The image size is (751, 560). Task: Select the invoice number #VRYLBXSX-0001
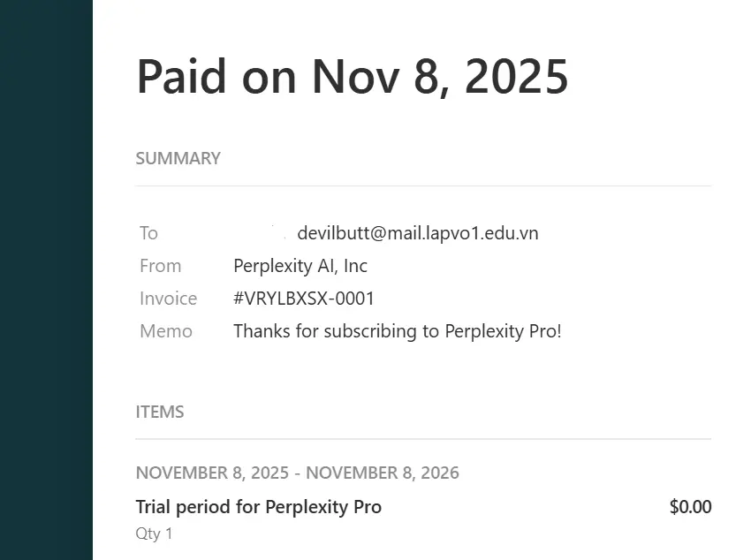[x=304, y=299]
